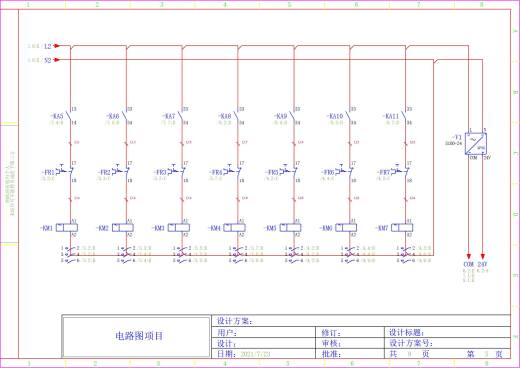This screenshot has width=520, height=368.
Task: Select the KM7 contact table below coil
Action: (x=413, y=254)
